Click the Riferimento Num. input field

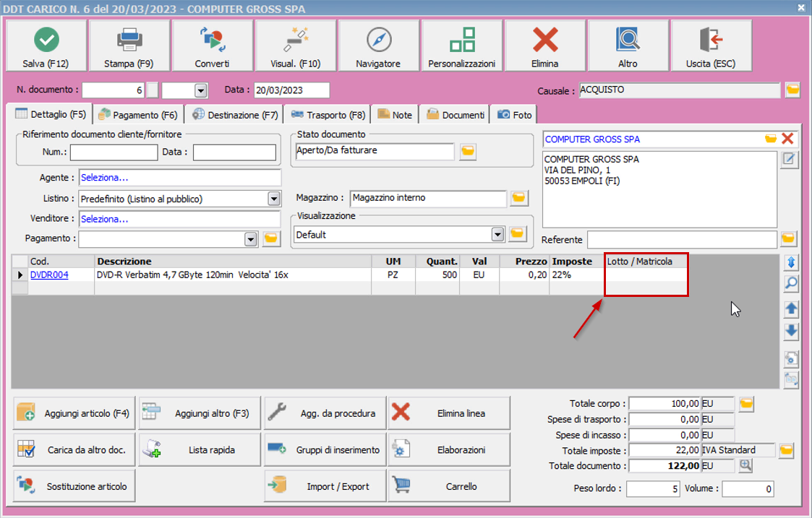pos(114,152)
